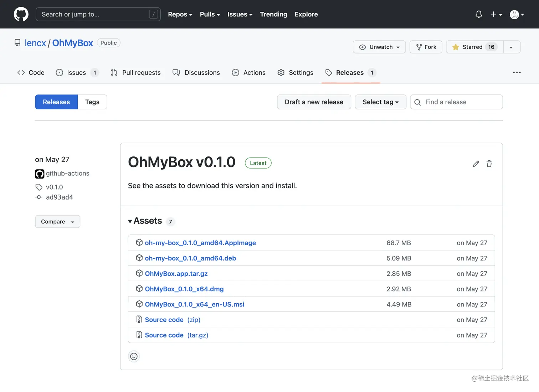This screenshot has width=539, height=392.
Task: Go to Trending page
Action: pyautogui.click(x=273, y=14)
